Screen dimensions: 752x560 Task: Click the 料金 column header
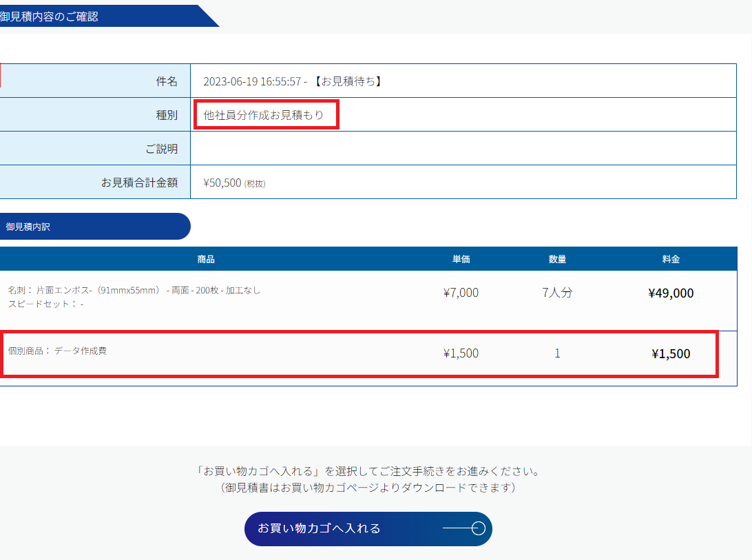671,260
